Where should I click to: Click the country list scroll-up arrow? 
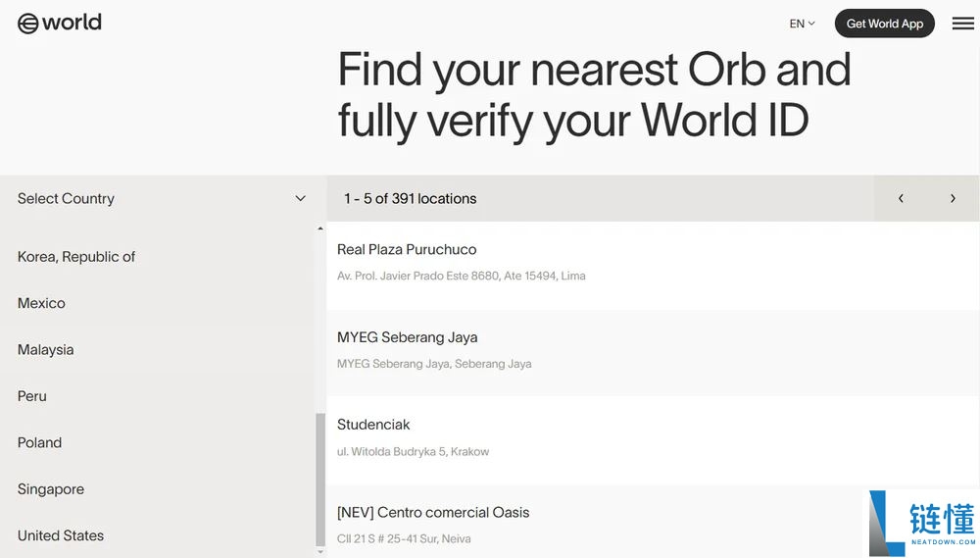[x=320, y=228]
